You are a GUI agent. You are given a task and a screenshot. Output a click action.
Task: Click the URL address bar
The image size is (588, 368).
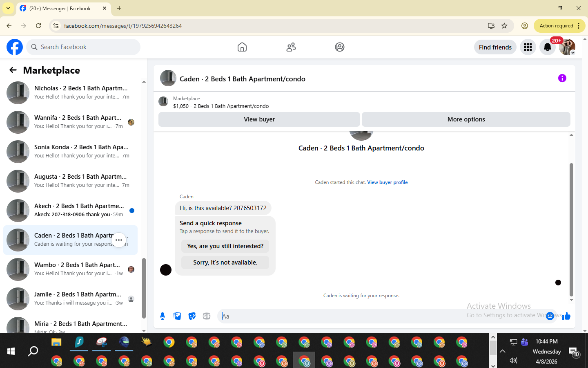[x=269, y=26]
